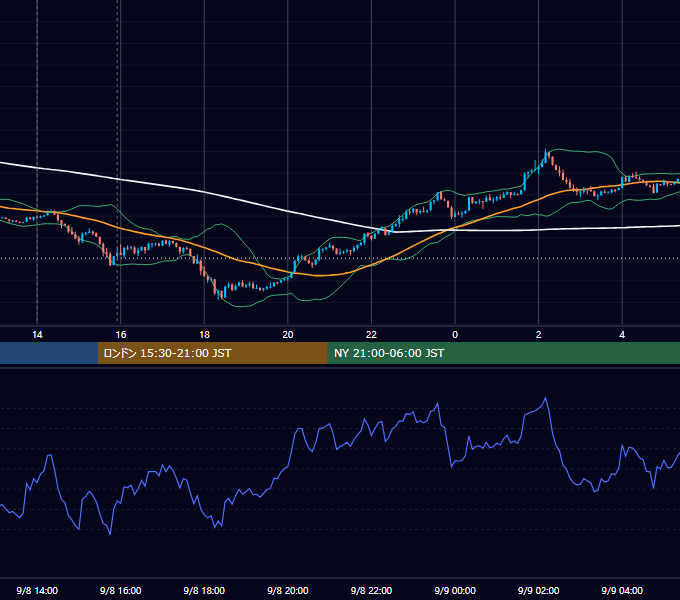
Task: Click the 9/9 02:00 date label
Action: coord(539,591)
